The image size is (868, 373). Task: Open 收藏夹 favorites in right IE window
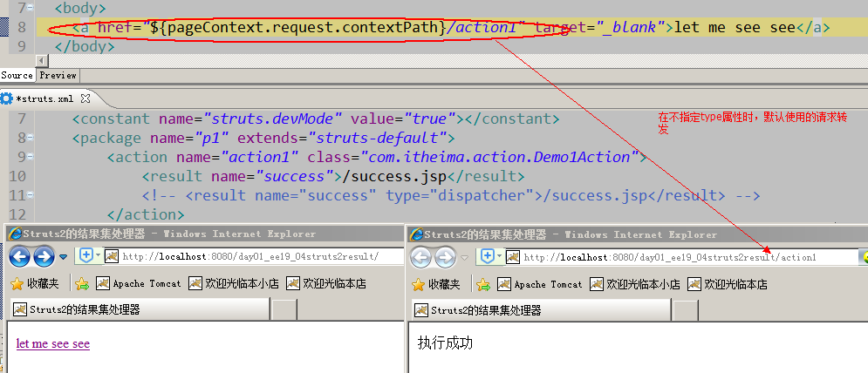[436, 284]
